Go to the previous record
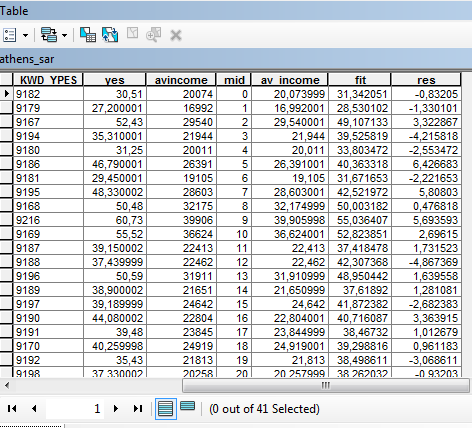 coord(34,409)
